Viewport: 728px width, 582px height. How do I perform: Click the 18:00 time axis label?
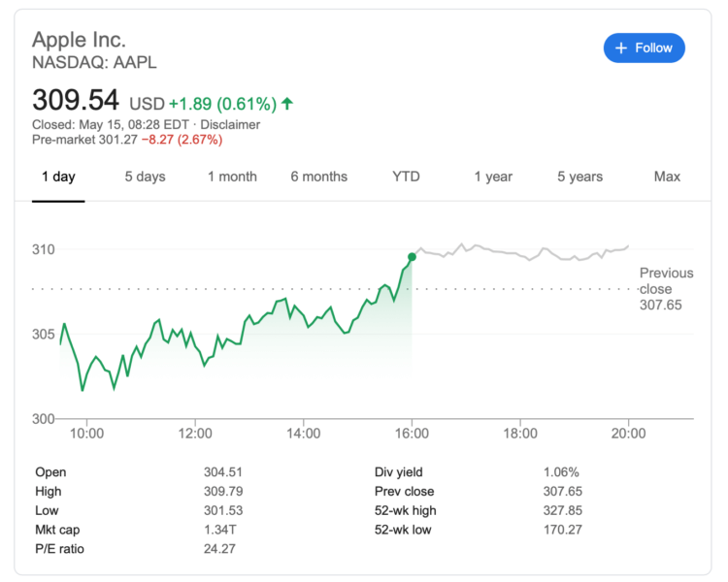coord(520,434)
